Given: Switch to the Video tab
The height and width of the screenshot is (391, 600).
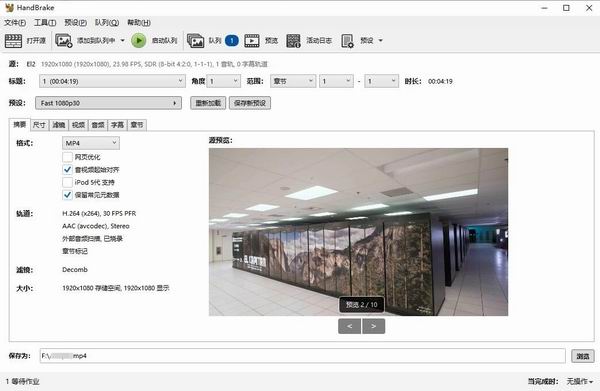Looking at the screenshot, I should pos(78,125).
